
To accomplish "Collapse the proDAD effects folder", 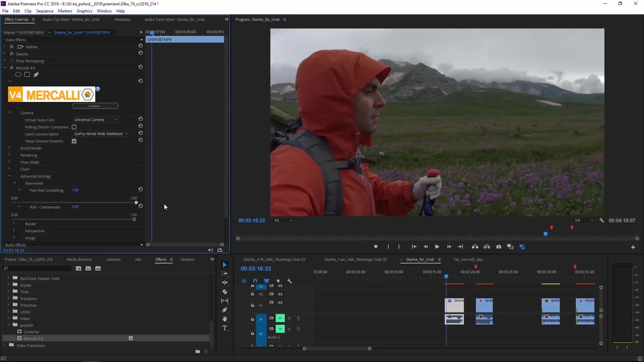I will (x=9, y=325).
